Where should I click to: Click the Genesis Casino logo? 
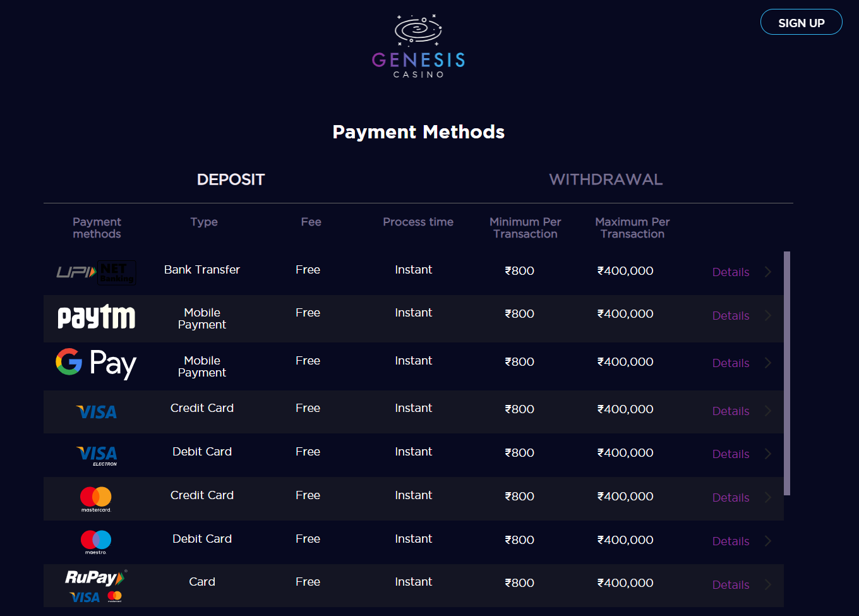[x=418, y=47]
